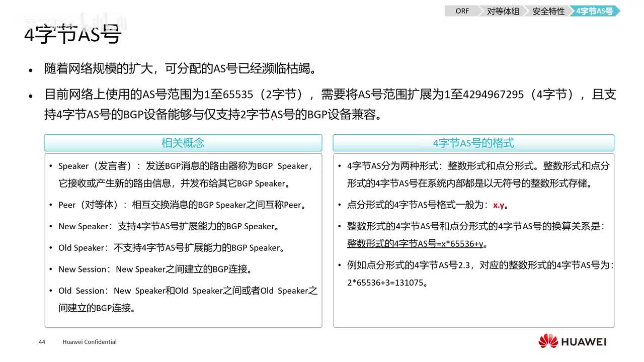Click the "Huawei Confidential" footer text
The width and height of the screenshot is (644, 362).
(90, 342)
